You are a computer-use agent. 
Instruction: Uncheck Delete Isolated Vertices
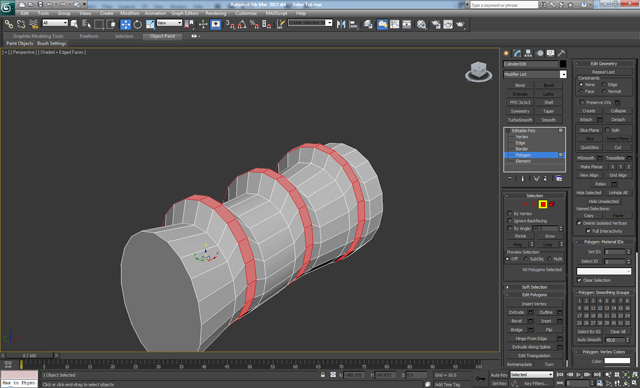(579, 223)
